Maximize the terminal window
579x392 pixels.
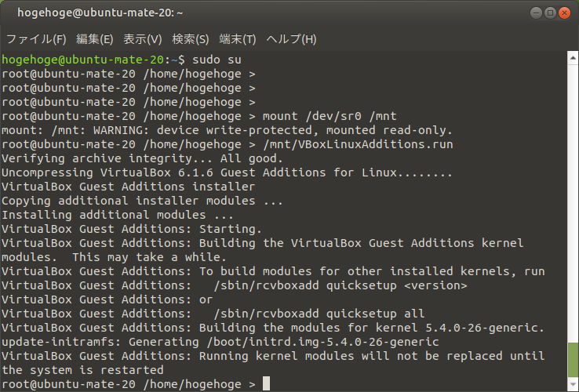tap(550, 13)
